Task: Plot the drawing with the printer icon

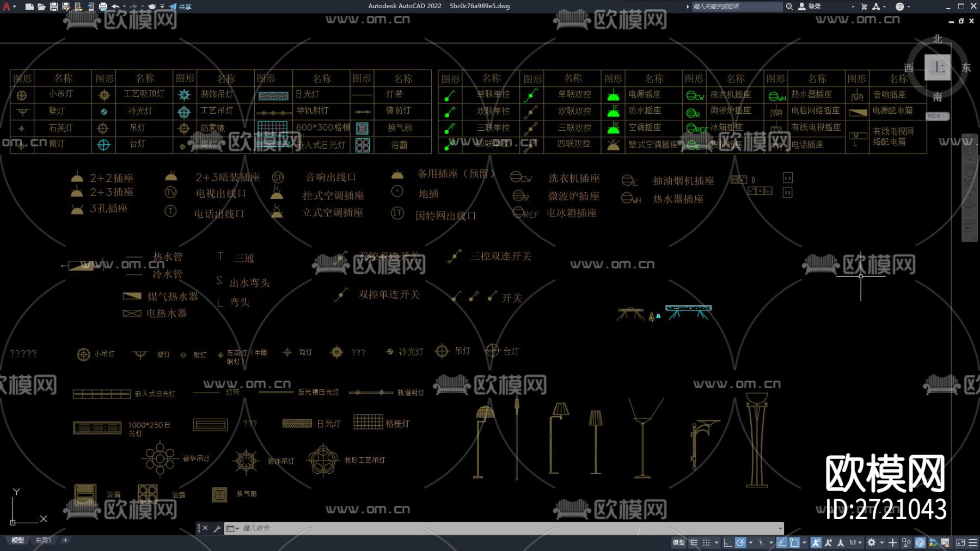Action: [x=103, y=7]
